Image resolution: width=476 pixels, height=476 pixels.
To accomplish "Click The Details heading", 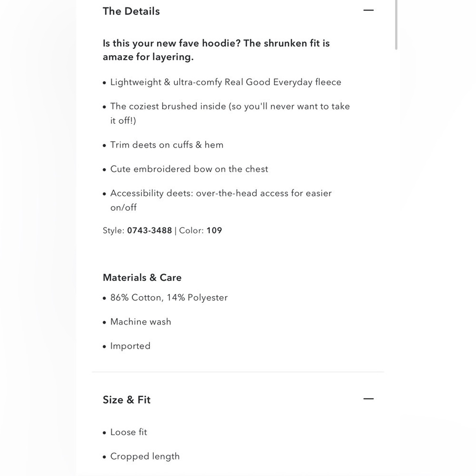I will 131,11.
